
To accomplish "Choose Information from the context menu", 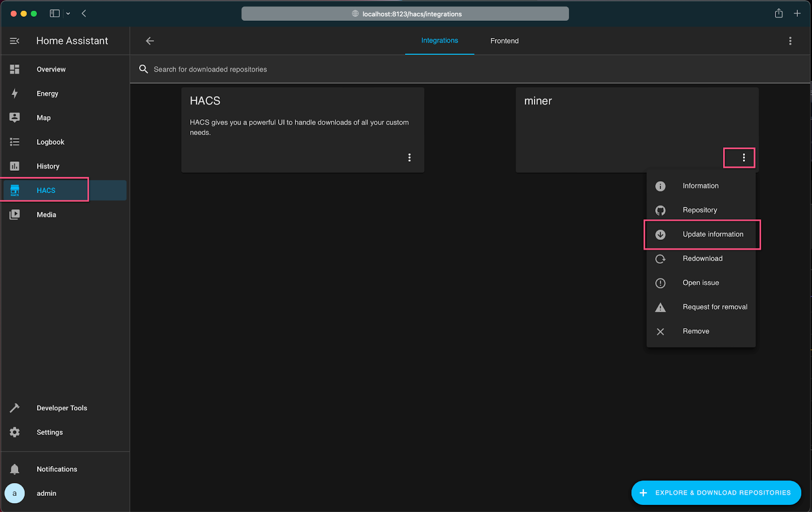I will click(x=701, y=186).
